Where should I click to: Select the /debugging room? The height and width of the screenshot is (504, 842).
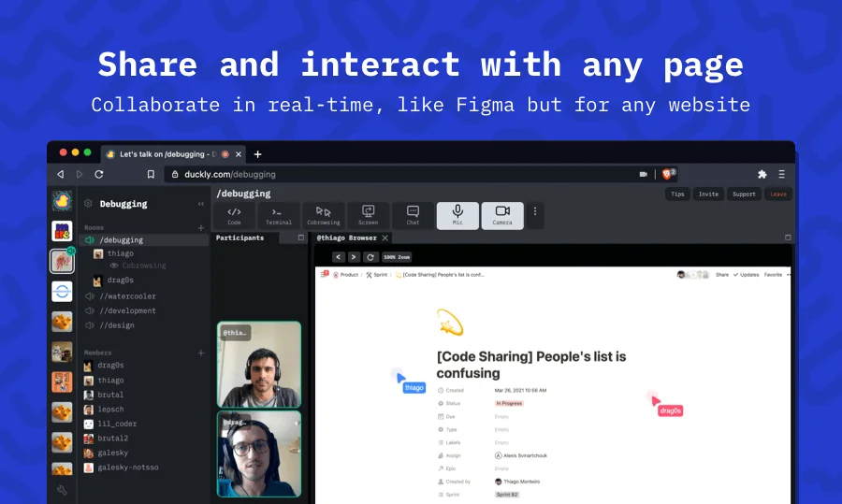click(144, 240)
